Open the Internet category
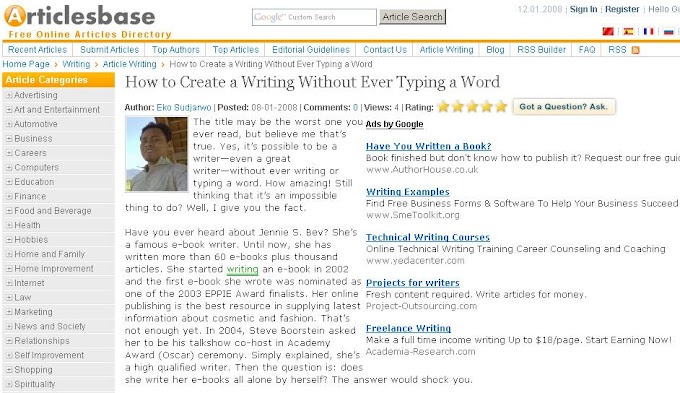680x393 pixels. click(x=29, y=283)
